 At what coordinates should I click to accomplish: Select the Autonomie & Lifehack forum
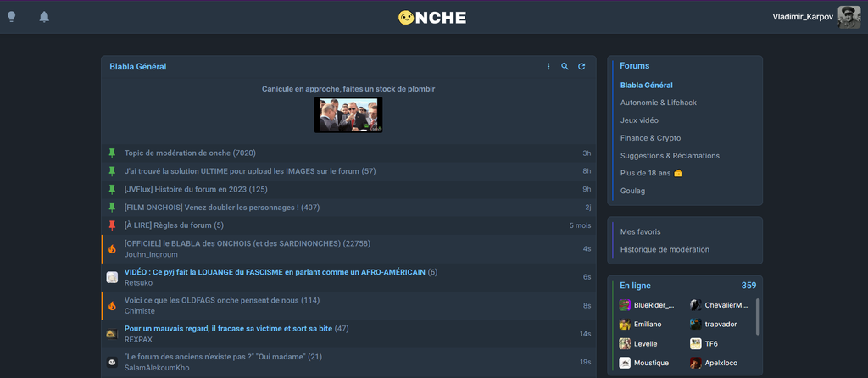click(658, 103)
